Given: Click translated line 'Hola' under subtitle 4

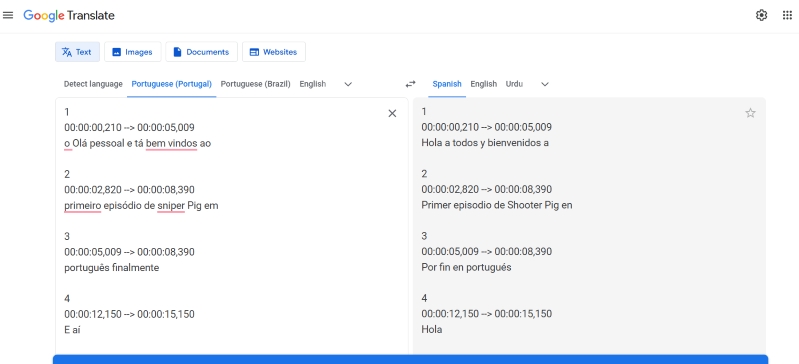Looking at the screenshot, I should [432, 330].
